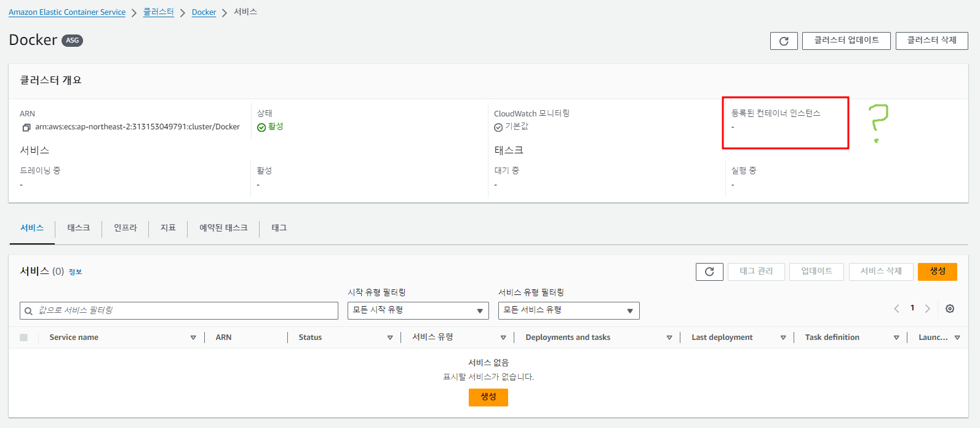Switch to the 태그 tab
This screenshot has width=980, height=428.
[279, 228]
